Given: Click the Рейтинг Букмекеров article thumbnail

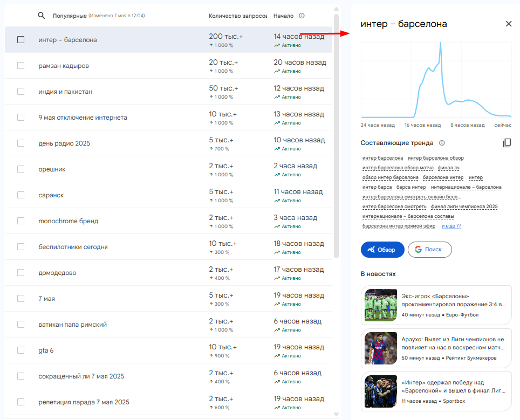Looking at the screenshot, I should click(x=381, y=348).
